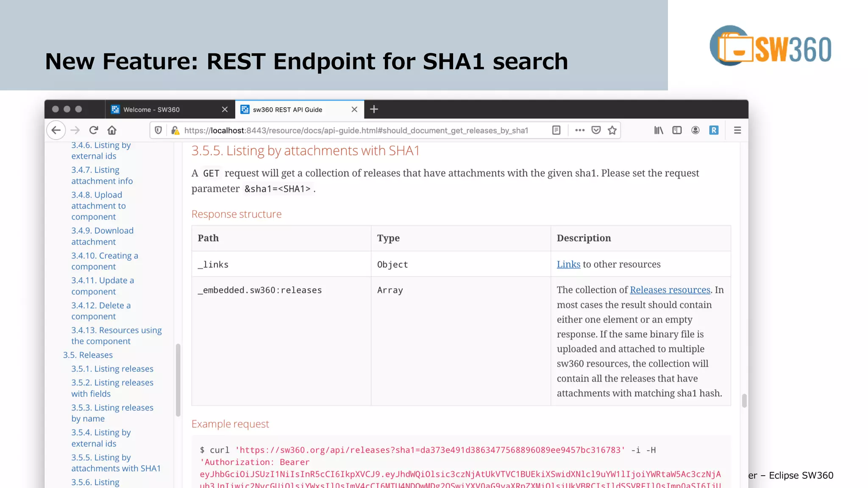Image resolution: width=868 pixels, height=488 pixels.
Task: Open '3.4.10. Creating a component' section
Action: tap(104, 261)
